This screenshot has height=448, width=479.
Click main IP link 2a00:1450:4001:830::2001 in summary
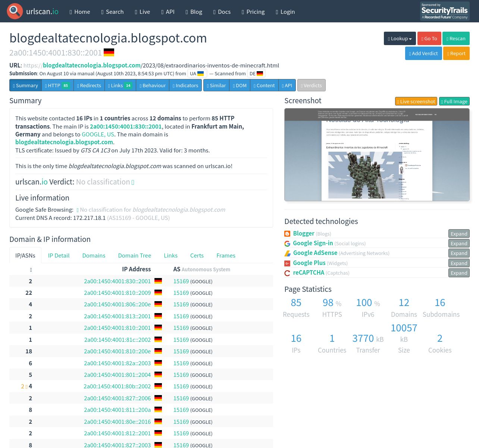click(x=126, y=126)
